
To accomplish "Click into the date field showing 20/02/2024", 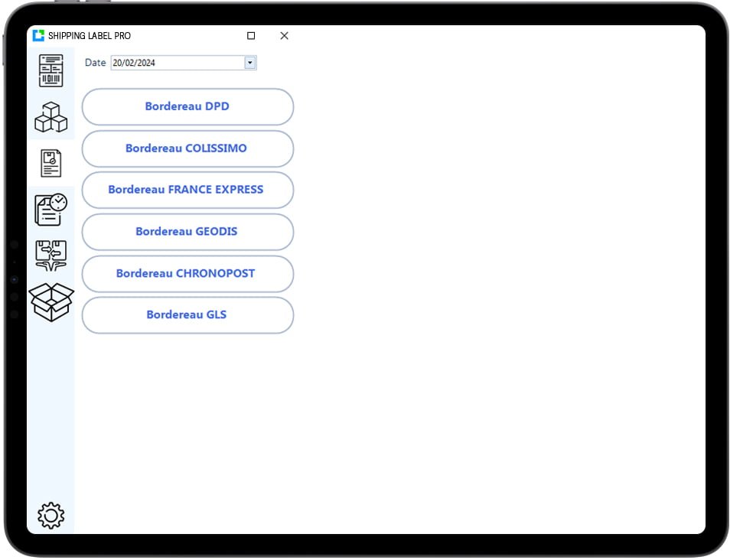I will pos(176,63).
